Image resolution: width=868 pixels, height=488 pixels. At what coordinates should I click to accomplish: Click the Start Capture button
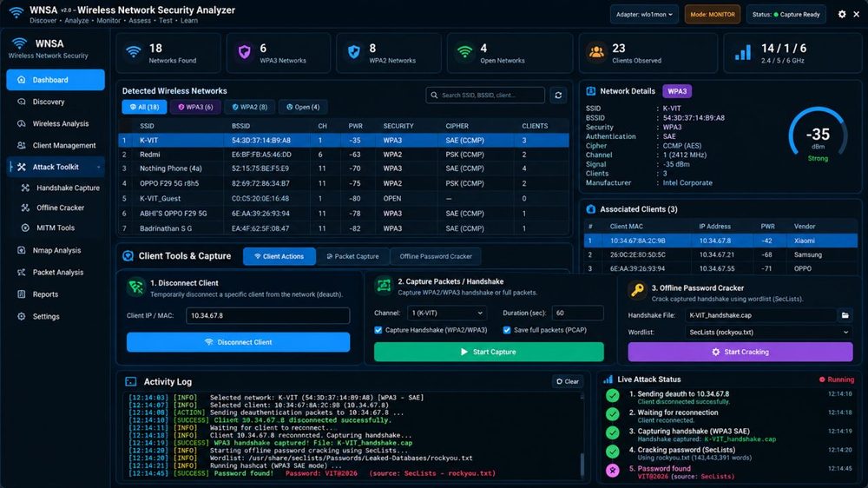tap(489, 352)
